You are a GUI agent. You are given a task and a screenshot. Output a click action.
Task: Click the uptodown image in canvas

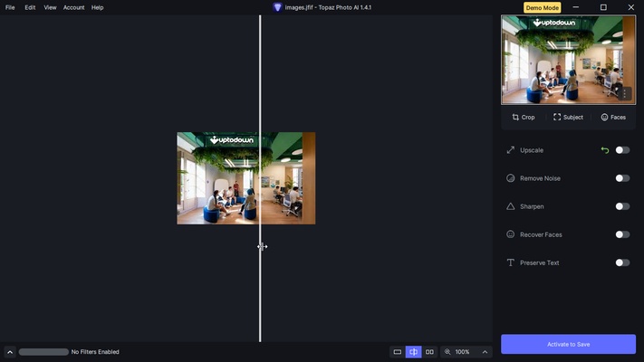tap(246, 178)
